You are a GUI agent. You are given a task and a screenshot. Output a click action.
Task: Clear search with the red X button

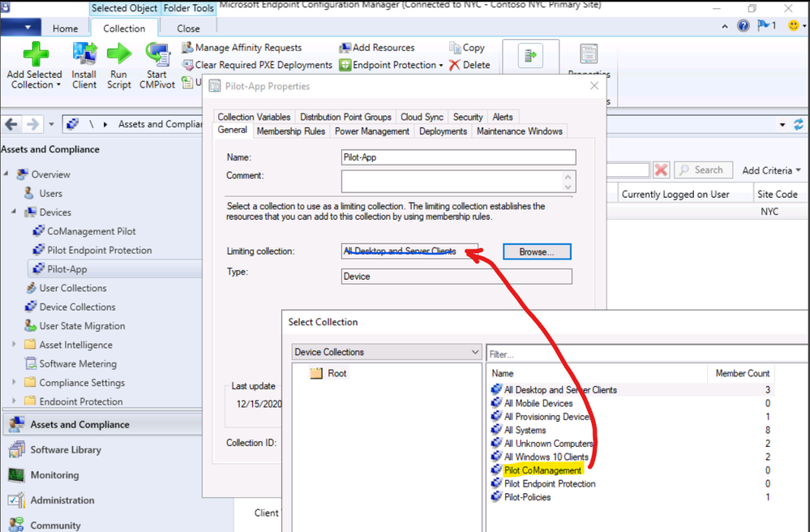(662, 170)
